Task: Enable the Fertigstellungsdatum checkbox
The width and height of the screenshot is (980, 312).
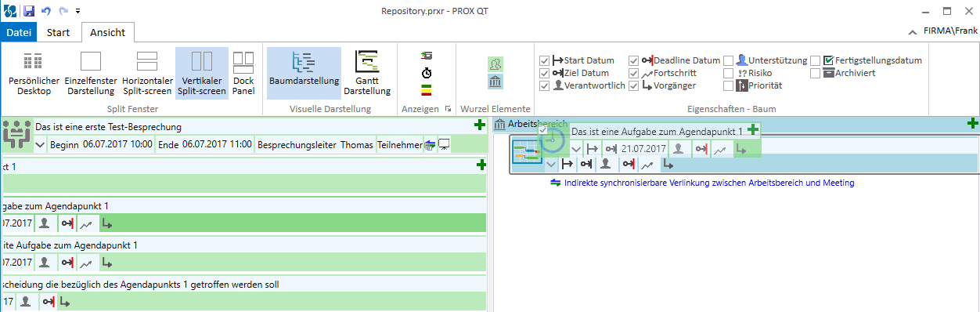Action: pyautogui.click(x=815, y=60)
